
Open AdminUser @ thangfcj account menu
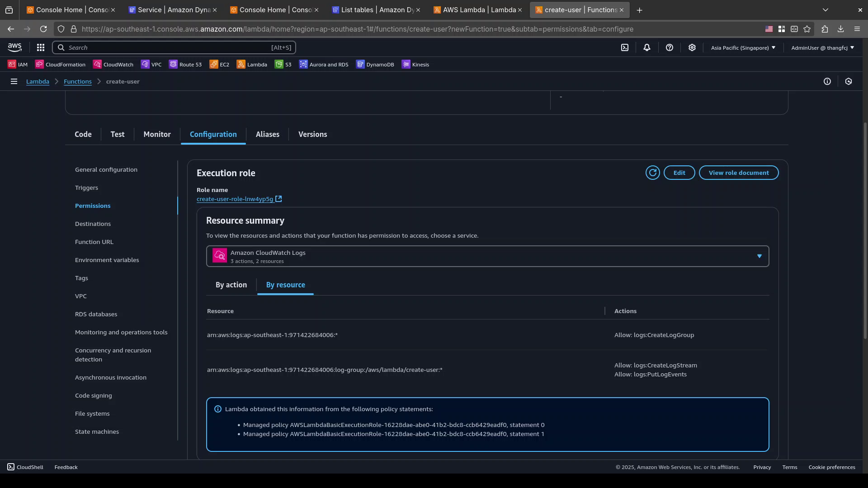[822, 47]
